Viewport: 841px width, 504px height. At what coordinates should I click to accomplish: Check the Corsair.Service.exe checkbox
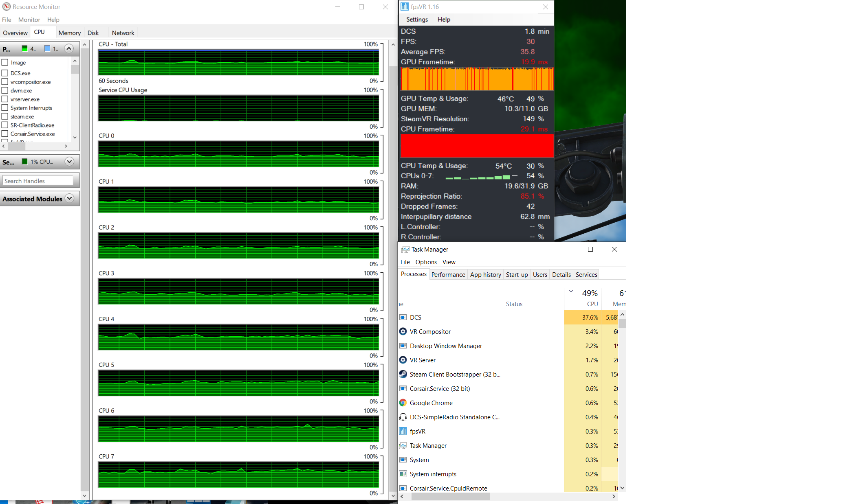point(5,134)
